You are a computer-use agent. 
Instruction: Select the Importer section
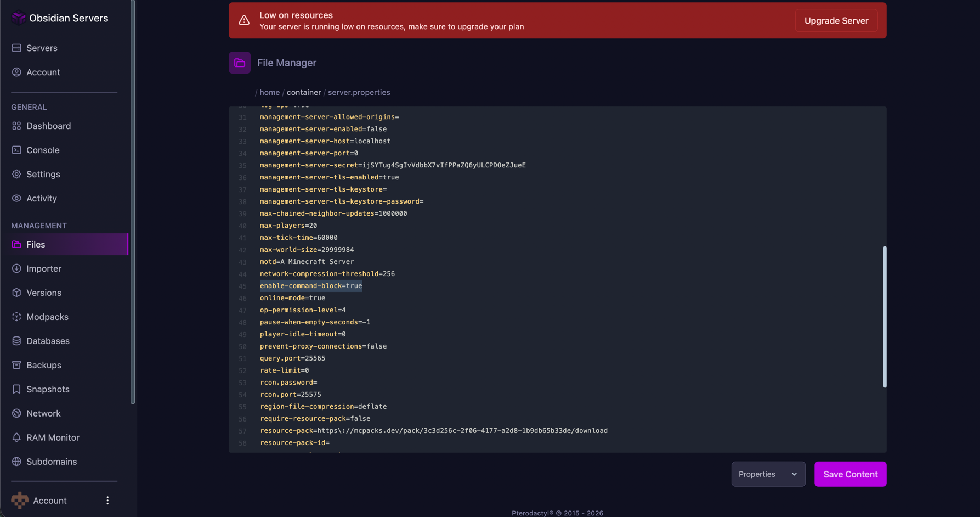[43, 268]
